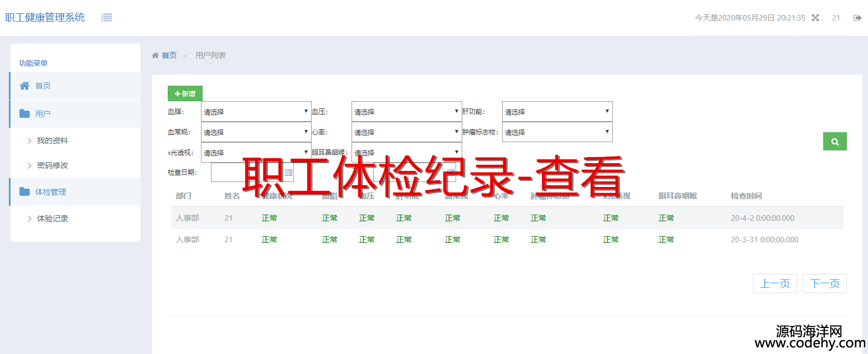Open the first 检查日期 calendar picker icon
The width and height of the screenshot is (868, 354).
point(288,173)
